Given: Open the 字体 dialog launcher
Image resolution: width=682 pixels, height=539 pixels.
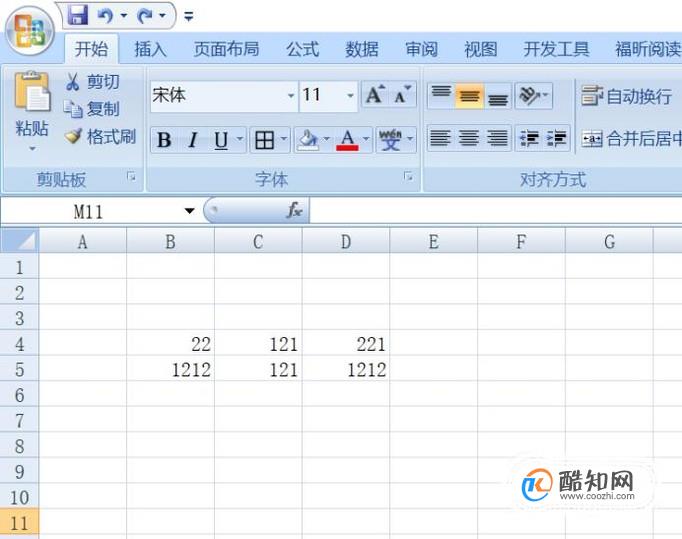Looking at the screenshot, I should [408, 177].
